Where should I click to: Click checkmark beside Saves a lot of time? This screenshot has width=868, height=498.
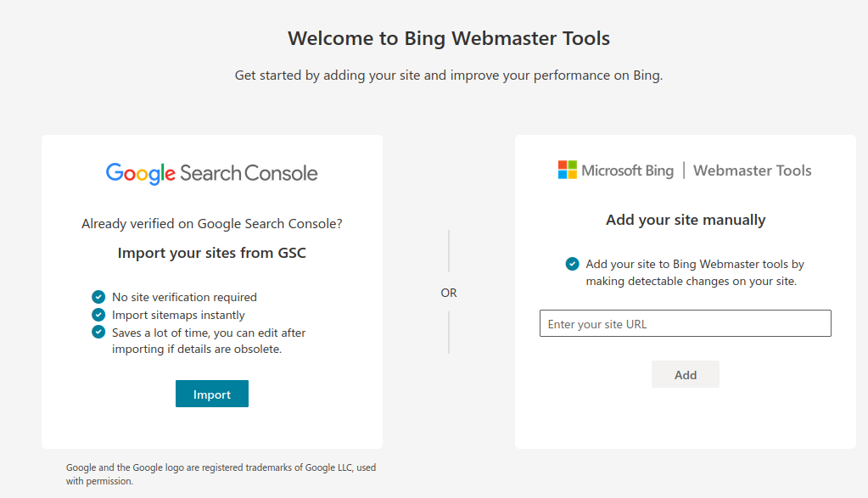point(98,332)
